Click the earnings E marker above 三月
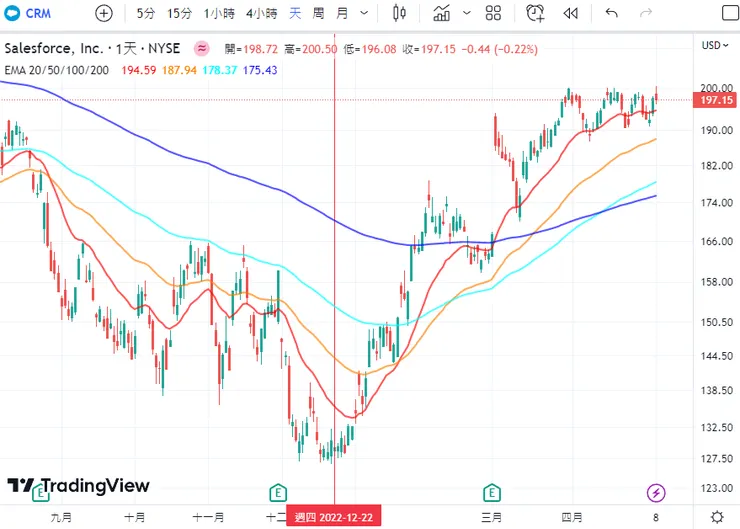 pos(492,493)
